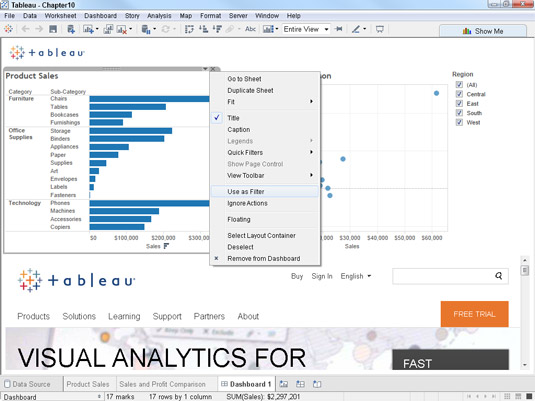Uncheck the West region checkbox

click(459, 122)
